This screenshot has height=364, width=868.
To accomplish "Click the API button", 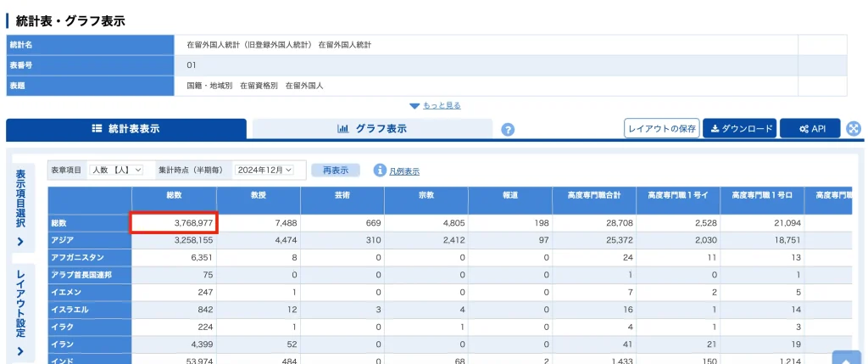I will (x=810, y=129).
